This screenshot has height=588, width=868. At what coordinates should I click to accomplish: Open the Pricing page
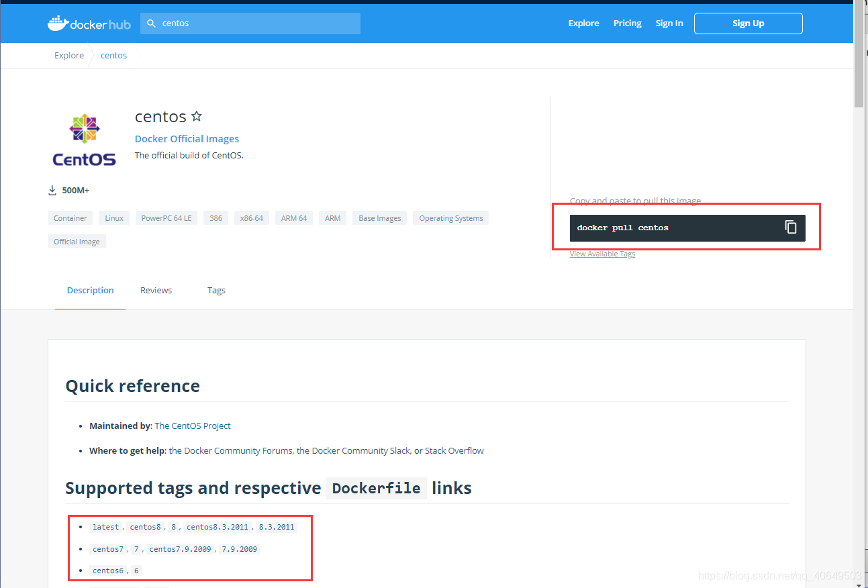[627, 23]
